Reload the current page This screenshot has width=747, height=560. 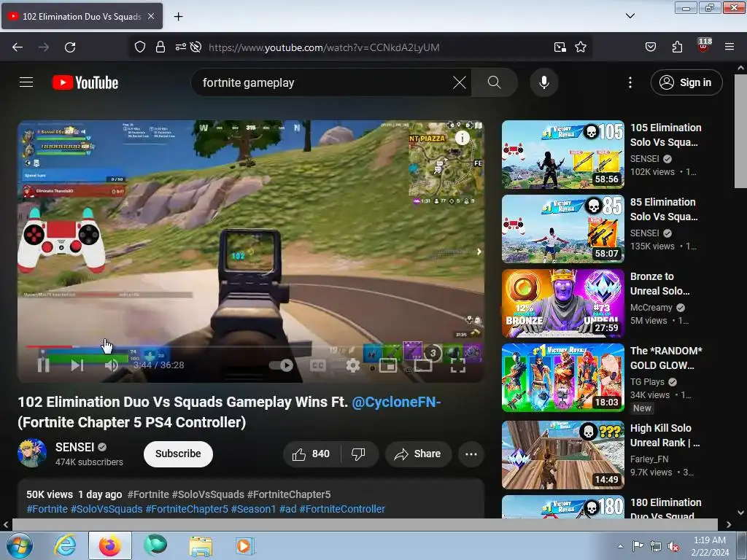tap(70, 47)
